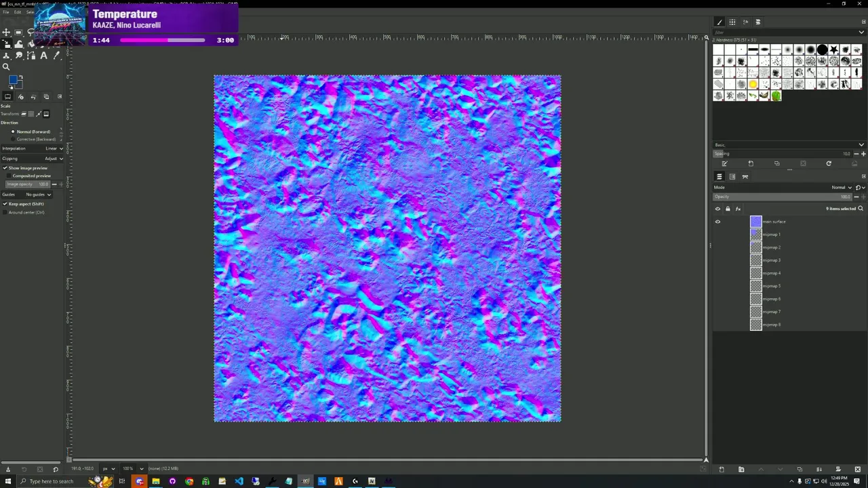
Task: Select the Text tool
Action: (x=44, y=56)
